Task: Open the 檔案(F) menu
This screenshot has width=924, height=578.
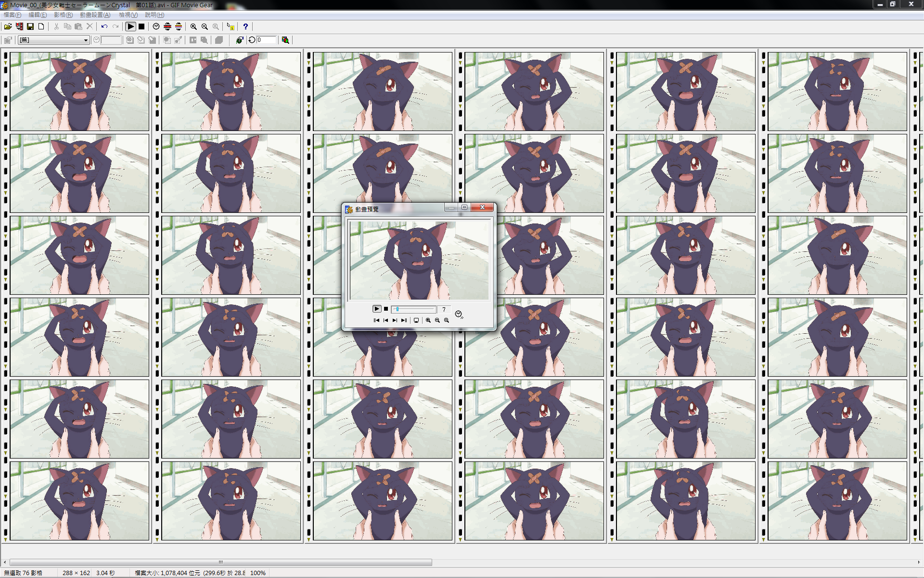Action: pos(13,15)
